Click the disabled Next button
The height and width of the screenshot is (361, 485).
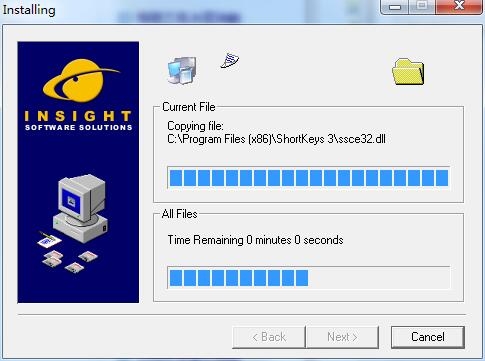342,337
